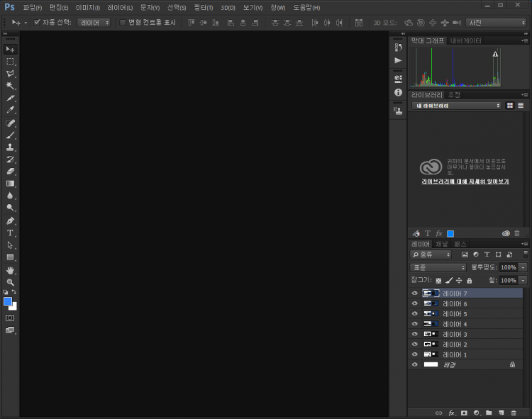The image size is (532, 419).
Task: Enable the 변형 컨트롤 표시 checkbox
Action: 123,22
